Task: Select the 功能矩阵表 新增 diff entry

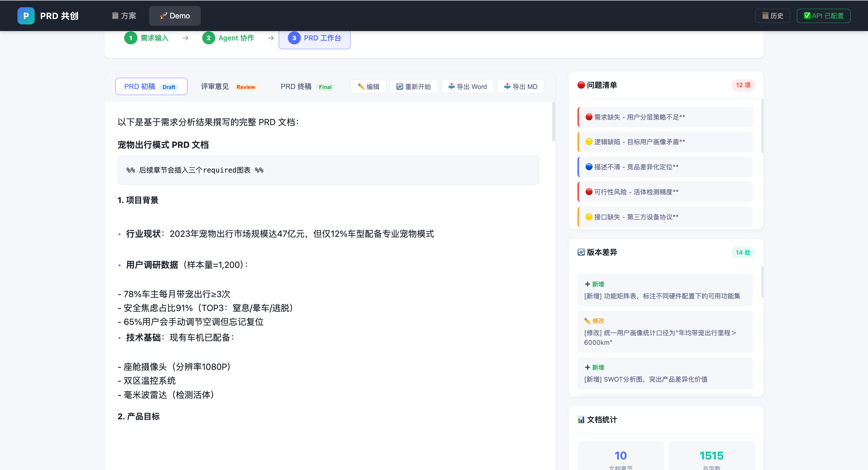Action: pyautogui.click(x=665, y=290)
